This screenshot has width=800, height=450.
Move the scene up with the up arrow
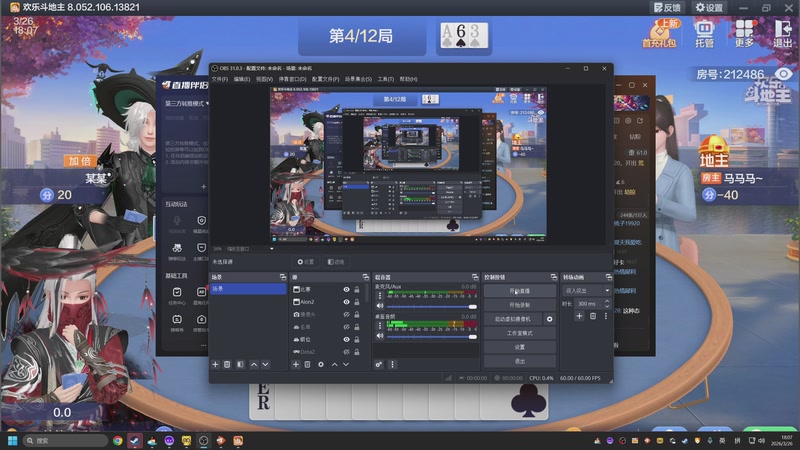coord(254,364)
